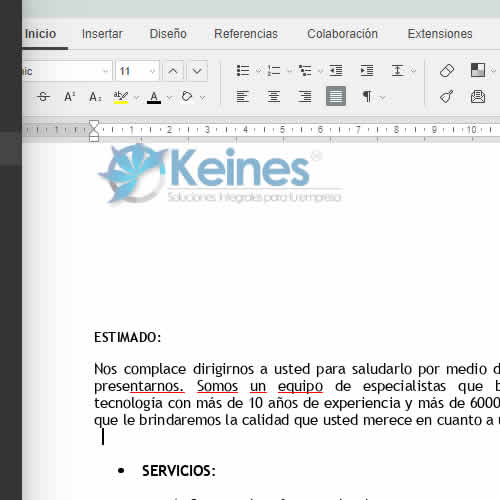Align text left
This screenshot has height=500, width=500.
(243, 97)
